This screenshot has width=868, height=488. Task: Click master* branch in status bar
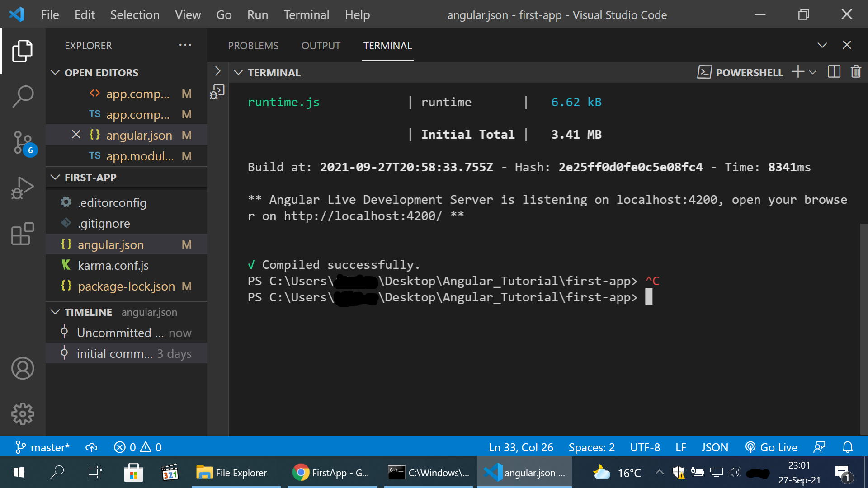click(x=42, y=447)
